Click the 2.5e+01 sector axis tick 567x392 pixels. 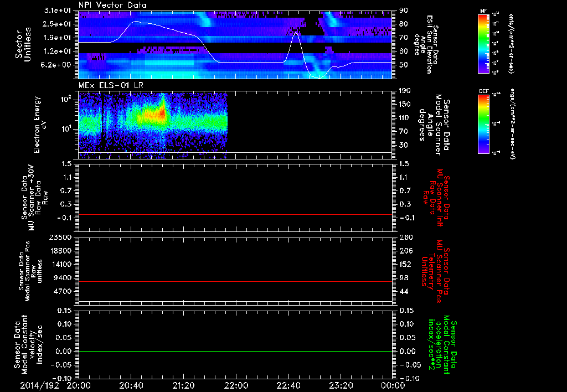point(59,24)
